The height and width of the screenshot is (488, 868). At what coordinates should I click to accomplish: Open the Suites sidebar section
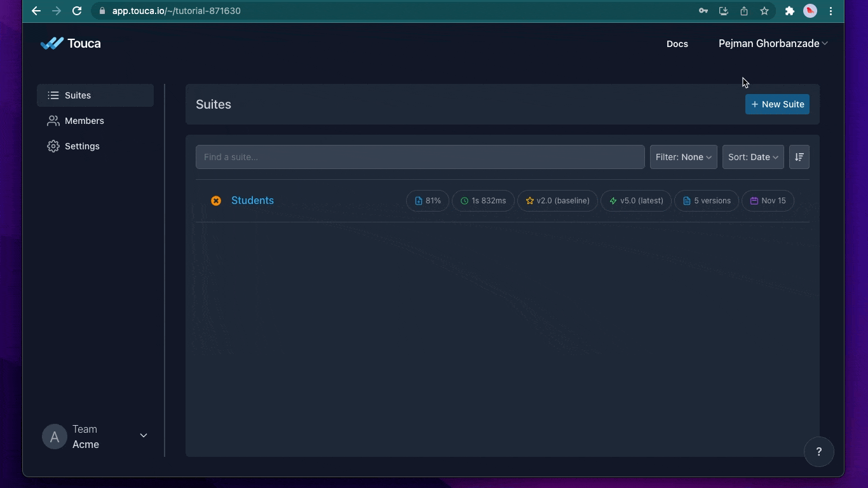pos(95,95)
